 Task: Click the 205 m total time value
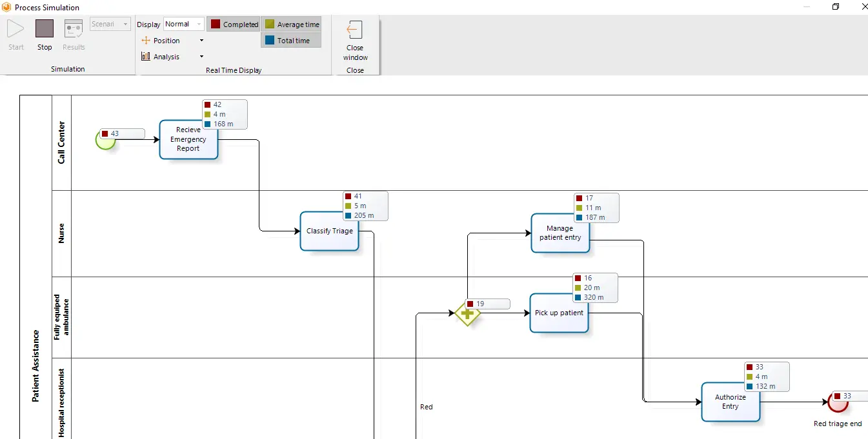[364, 215]
